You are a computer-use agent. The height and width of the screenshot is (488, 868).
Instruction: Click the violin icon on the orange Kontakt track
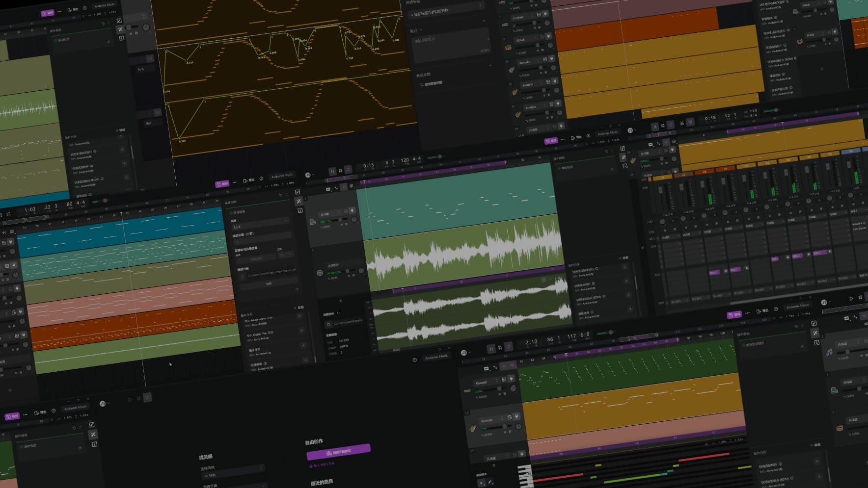click(472, 429)
